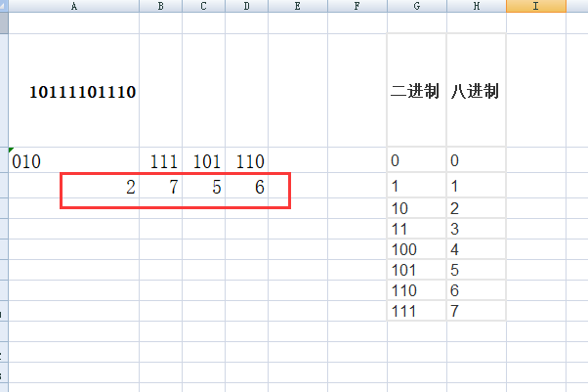Select cell with octal digit 2 in column A

coord(74,186)
